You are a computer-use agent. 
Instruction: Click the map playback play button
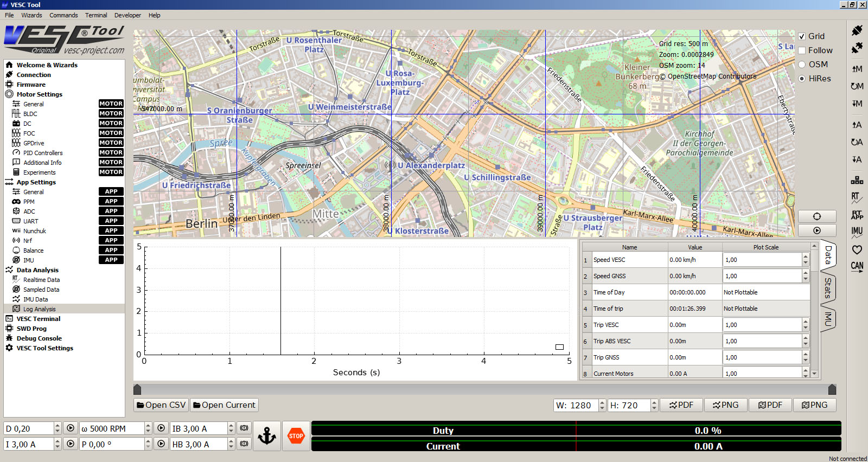pyautogui.click(x=817, y=230)
